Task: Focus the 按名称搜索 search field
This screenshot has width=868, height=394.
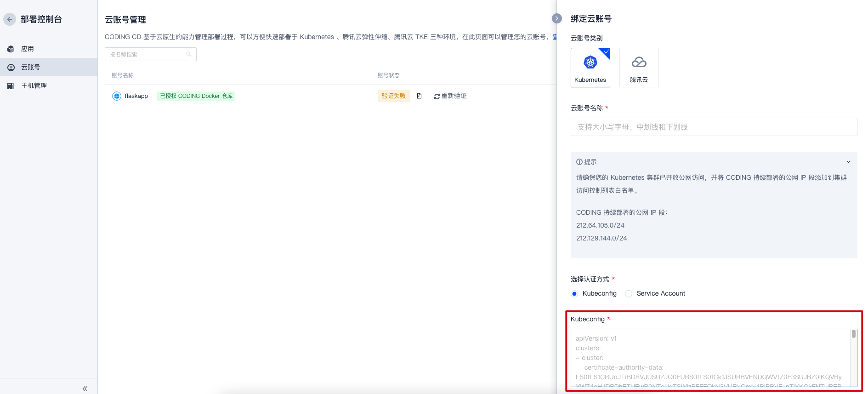Action: coord(151,54)
